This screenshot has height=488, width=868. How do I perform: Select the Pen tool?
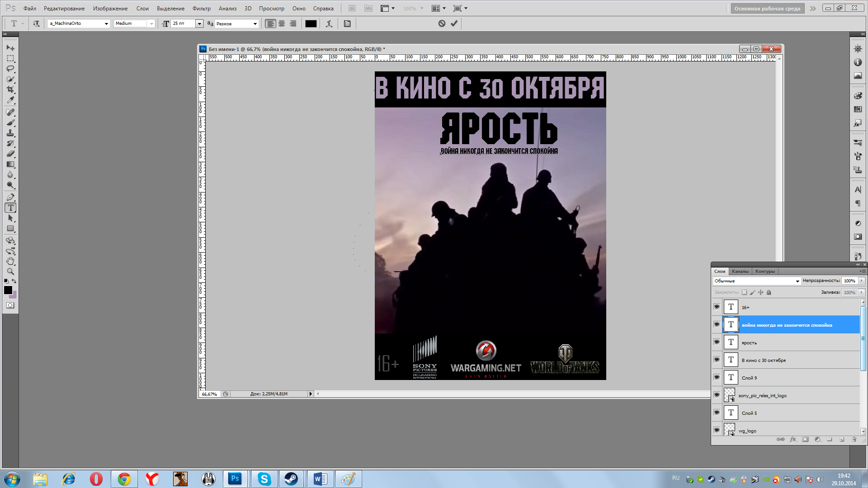[10, 197]
